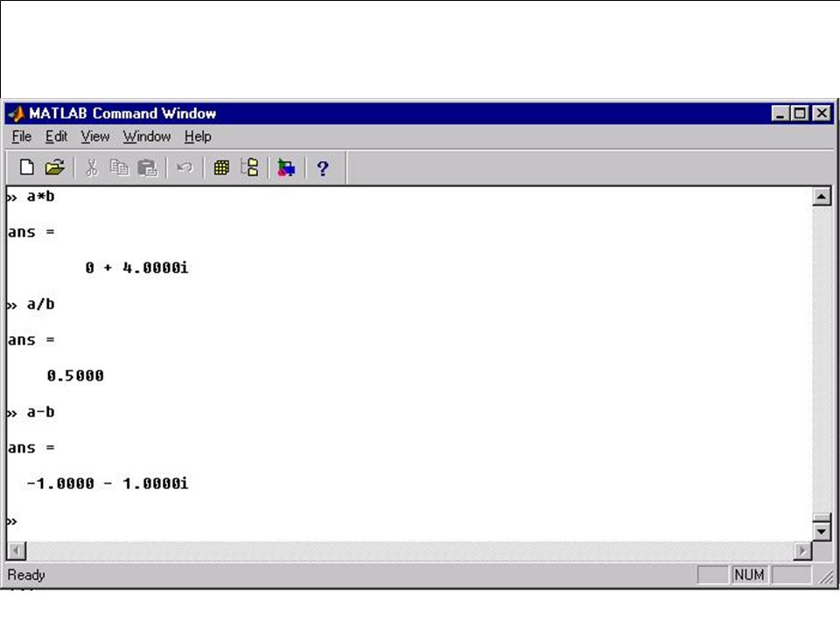The height and width of the screenshot is (630, 840).
Task: Click the vertical scrollbar up arrow
Action: pyautogui.click(x=822, y=196)
